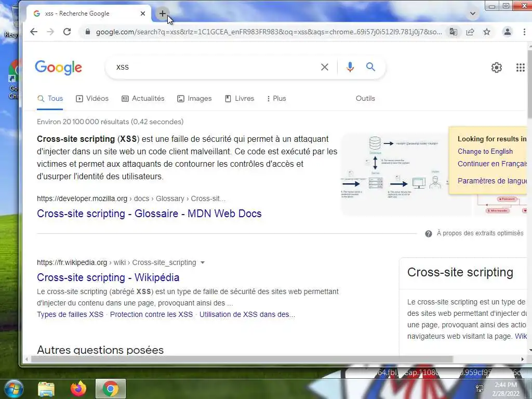532x399 pixels.
Task: Open Windows Explorer from taskbar
Action: pyautogui.click(x=46, y=389)
